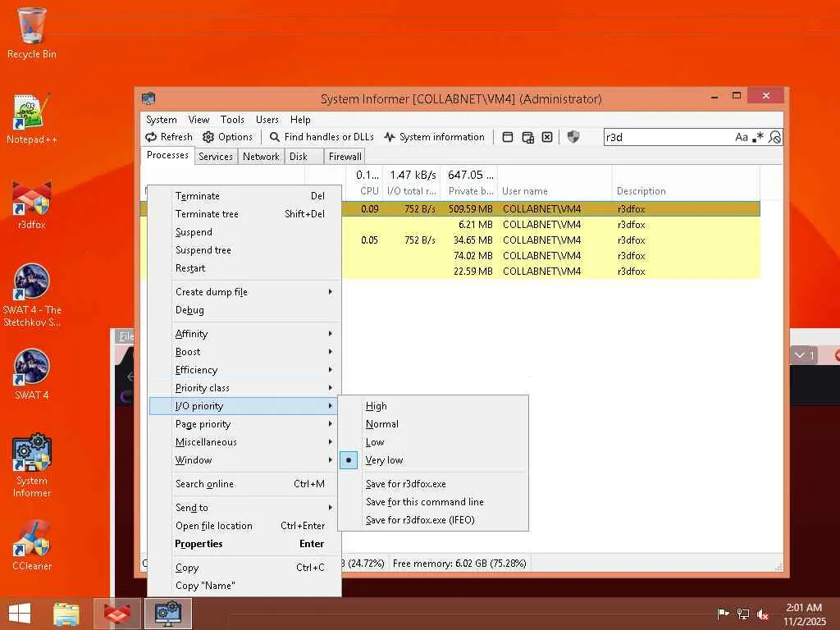This screenshot has width=840, height=630.
Task: Choose Terminate tree in context menu
Action: click(x=244, y=214)
